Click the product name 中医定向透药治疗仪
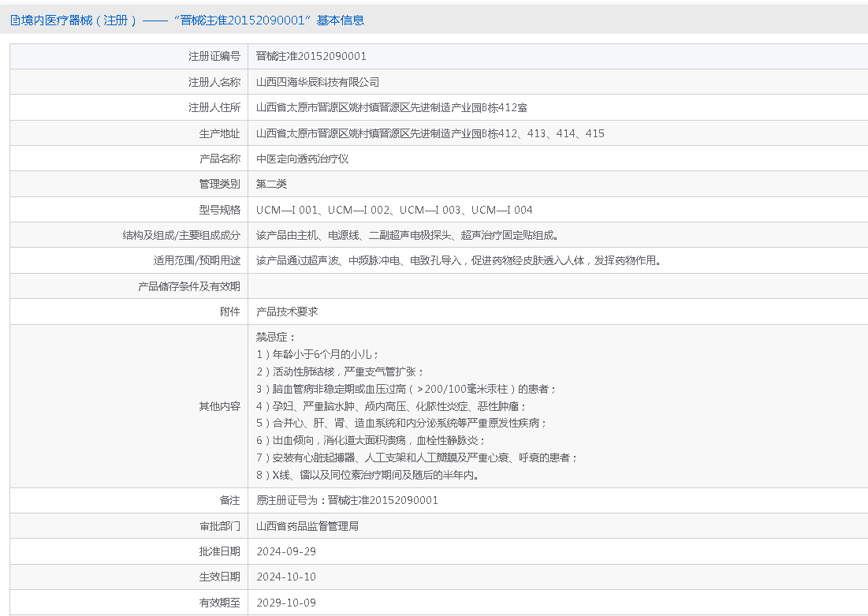Image resolution: width=868 pixels, height=616 pixels. [x=302, y=159]
